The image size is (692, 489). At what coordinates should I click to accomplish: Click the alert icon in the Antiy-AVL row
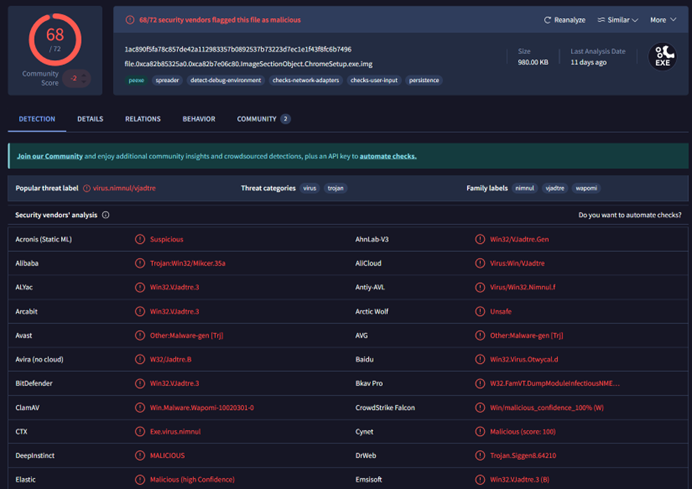[x=480, y=287]
